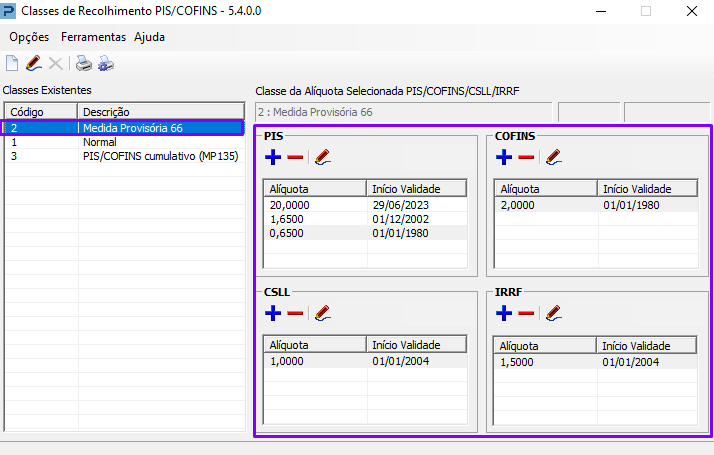The height and width of the screenshot is (455, 714).
Task: Click the print icon in toolbar
Action: tap(84, 63)
